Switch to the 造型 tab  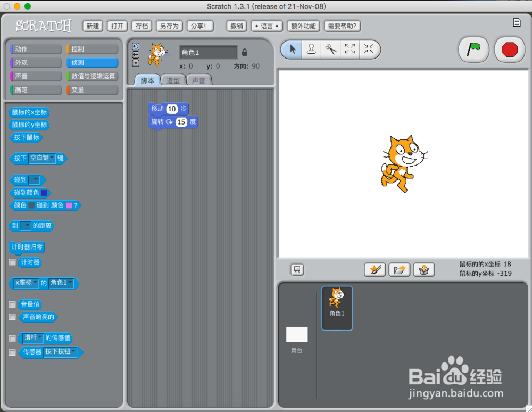coord(173,80)
